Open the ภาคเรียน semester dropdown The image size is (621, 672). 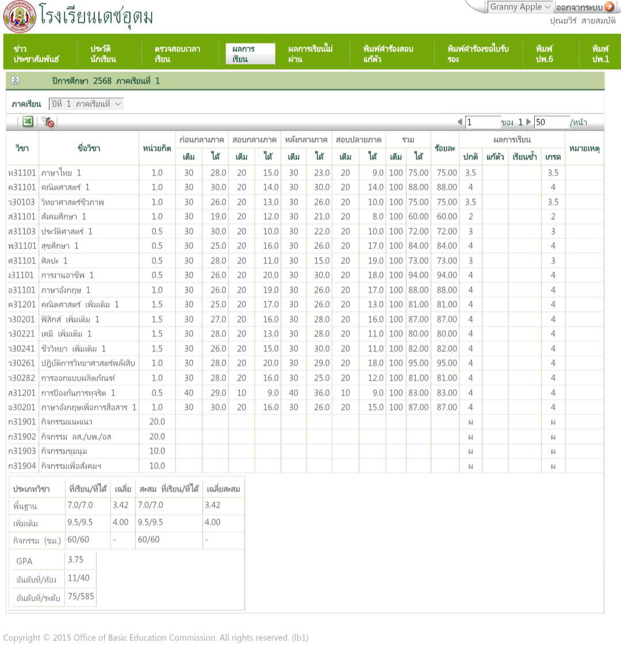(86, 104)
